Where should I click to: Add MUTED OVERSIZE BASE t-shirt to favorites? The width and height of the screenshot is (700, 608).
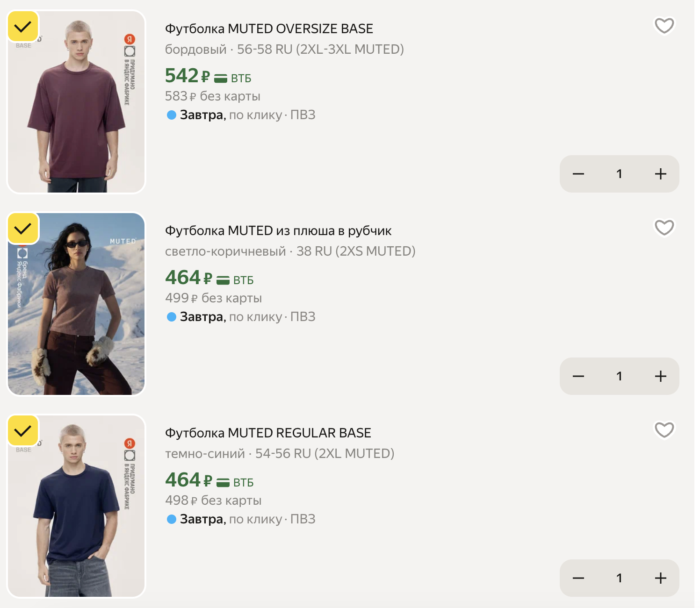(664, 26)
